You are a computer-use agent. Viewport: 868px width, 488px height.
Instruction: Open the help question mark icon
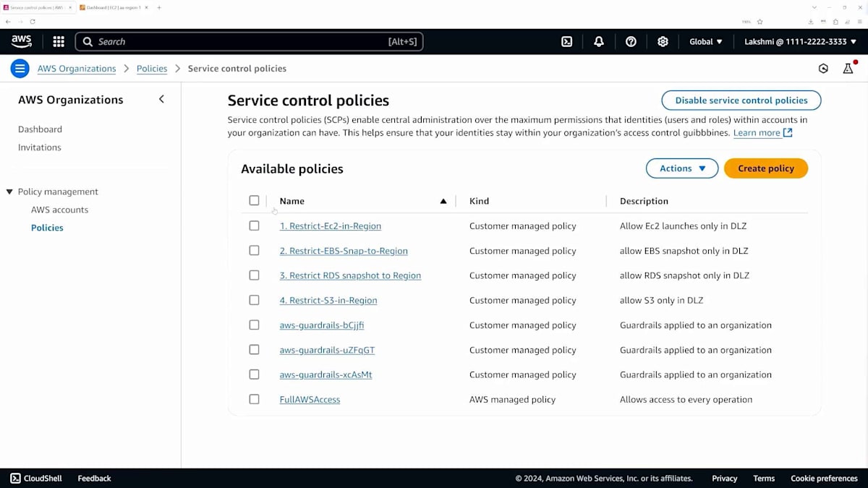click(x=631, y=42)
